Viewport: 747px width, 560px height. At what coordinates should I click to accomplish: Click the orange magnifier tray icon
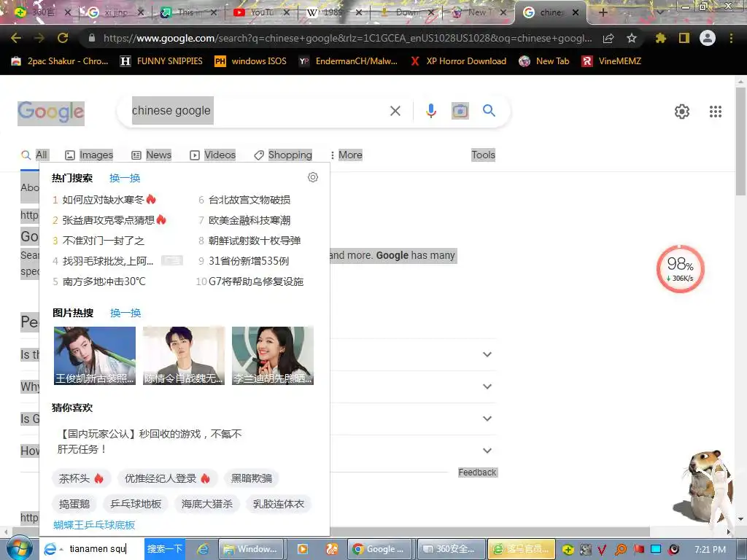[621, 550]
